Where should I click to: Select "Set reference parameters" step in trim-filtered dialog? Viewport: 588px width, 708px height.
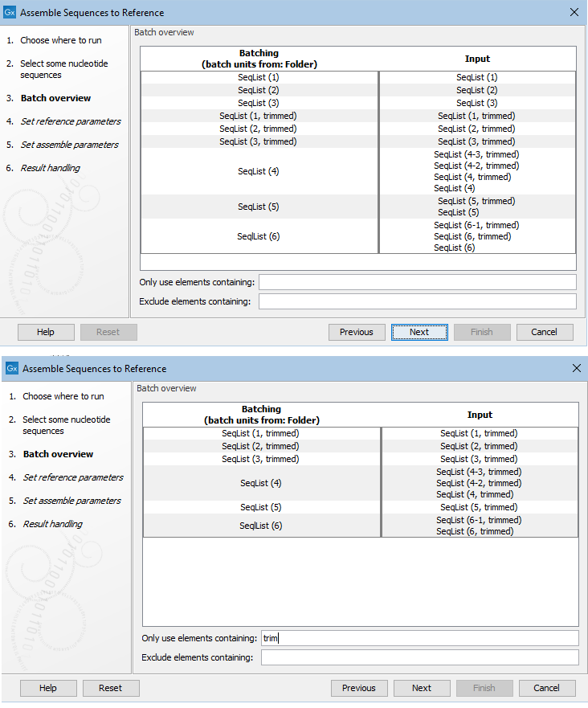pos(73,477)
